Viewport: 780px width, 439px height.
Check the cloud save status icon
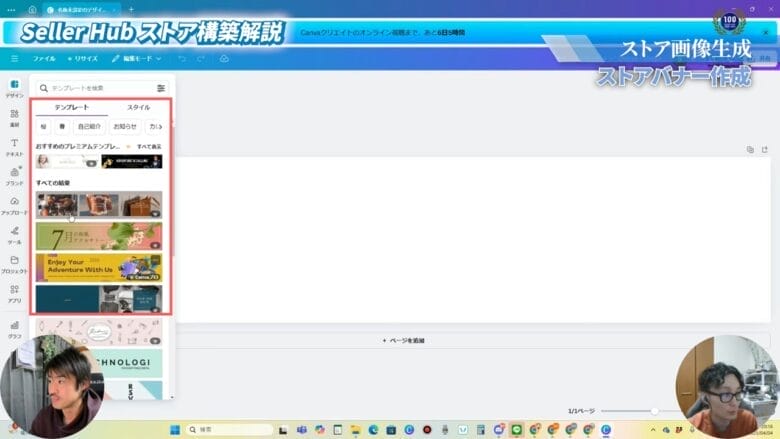click(x=224, y=59)
